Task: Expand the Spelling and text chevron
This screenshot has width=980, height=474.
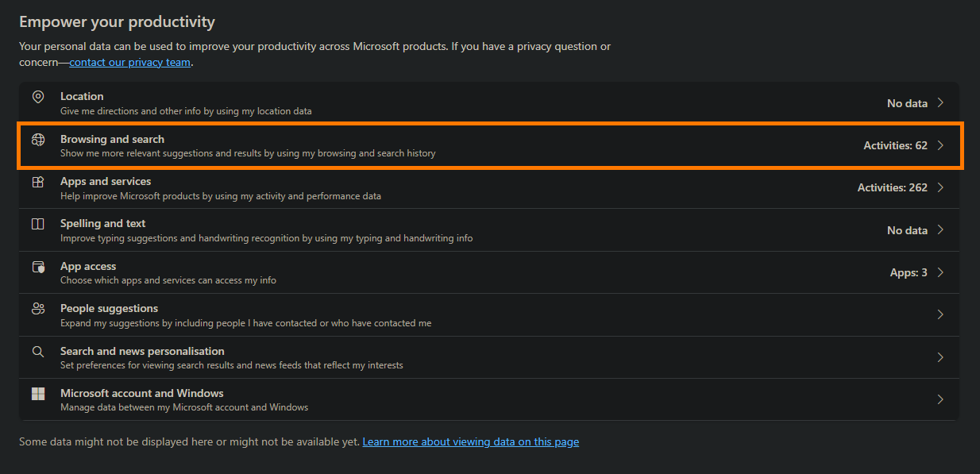Action: (x=940, y=230)
